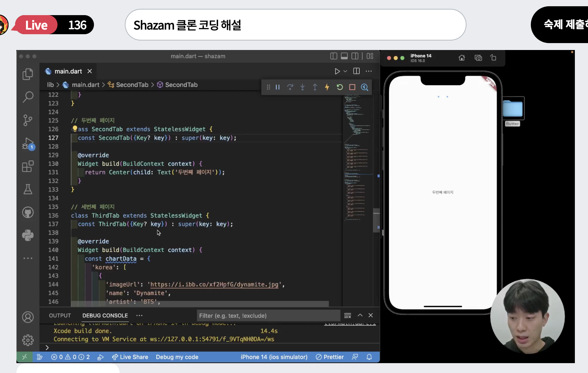Close the main.dart tab
The height and width of the screenshot is (373, 588).
[90, 71]
